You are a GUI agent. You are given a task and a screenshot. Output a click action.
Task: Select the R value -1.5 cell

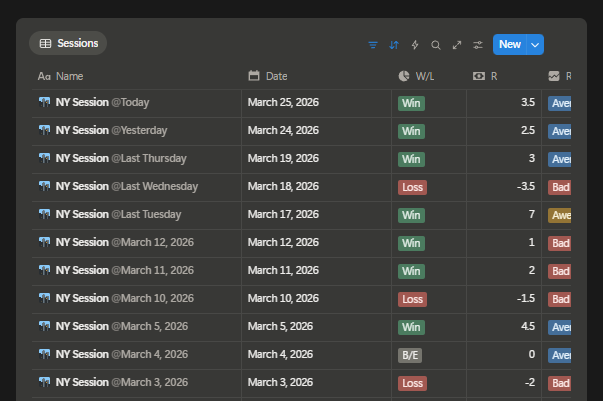(x=504, y=299)
